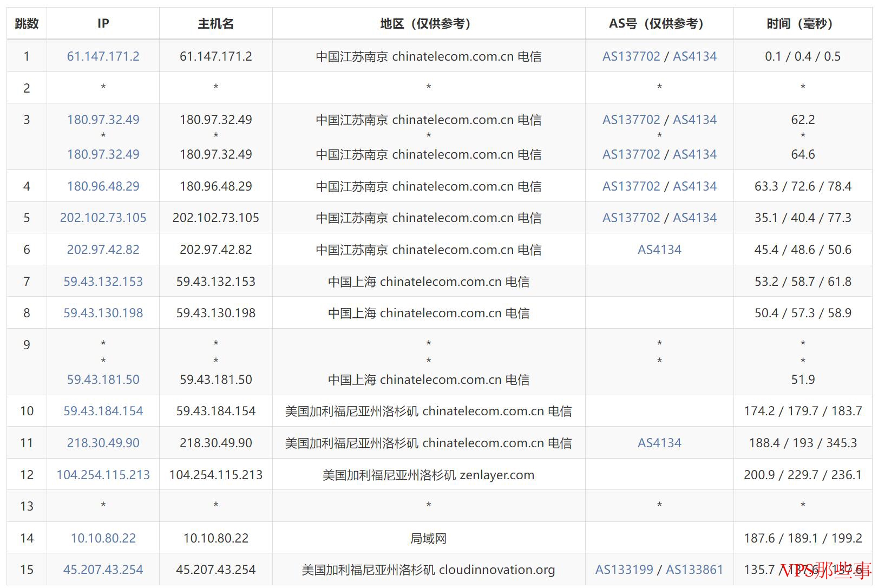Screen dimensions: 878x588
Task: Select hostname cell 10.10.80.22
Action: [x=215, y=538]
